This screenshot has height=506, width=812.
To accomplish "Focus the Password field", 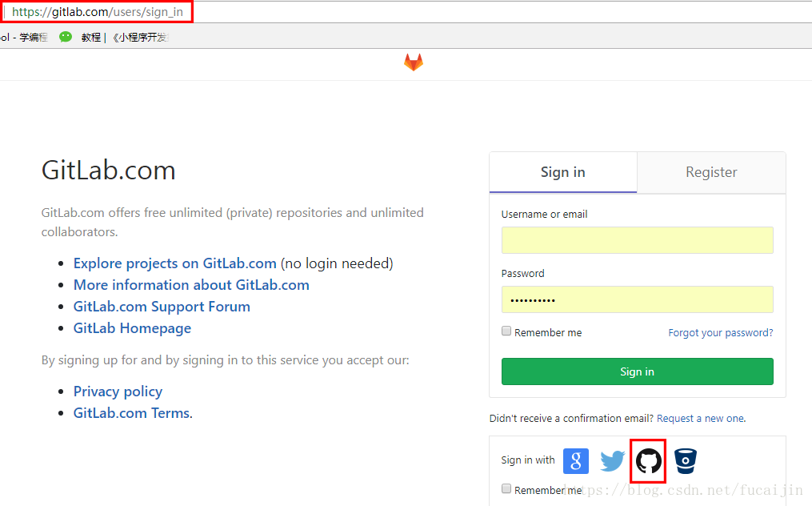I will (x=637, y=299).
